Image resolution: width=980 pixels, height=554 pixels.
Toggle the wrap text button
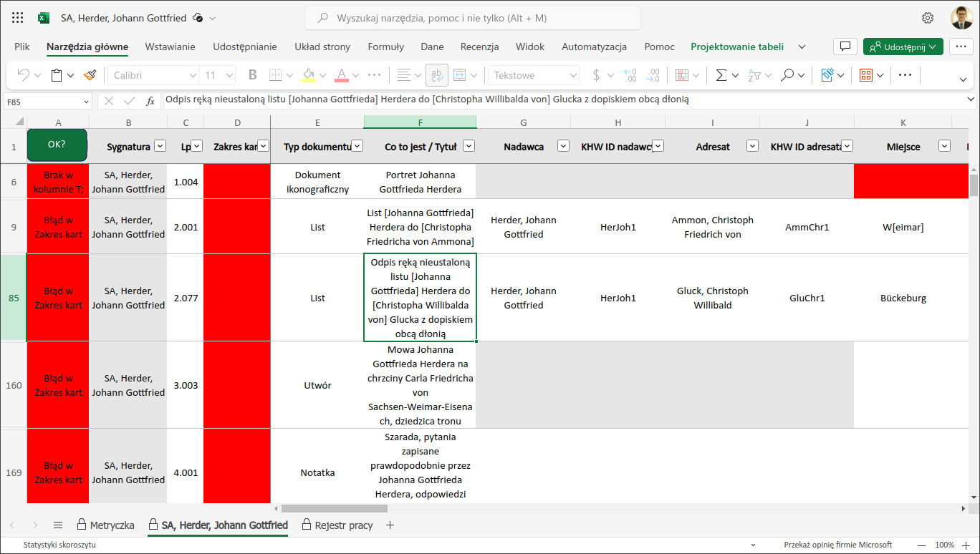coord(436,75)
